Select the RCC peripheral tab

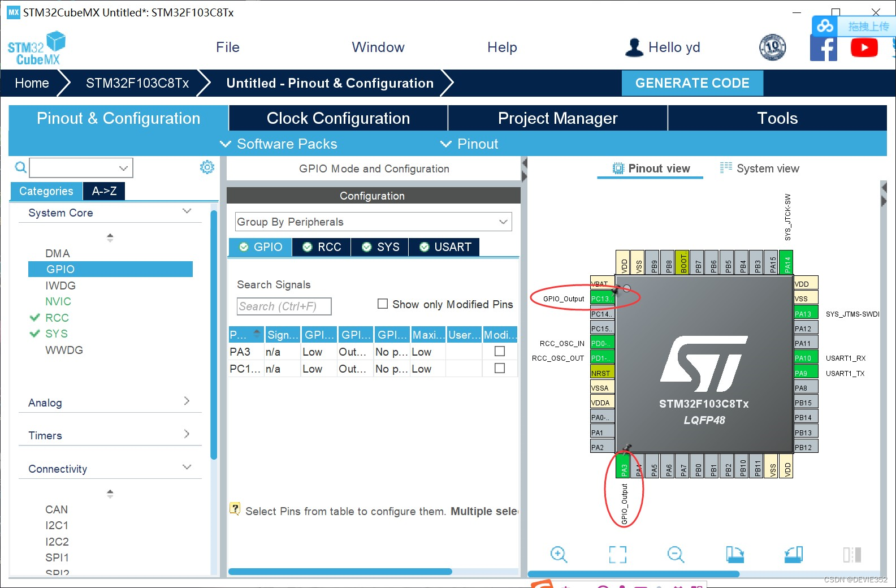click(x=322, y=247)
